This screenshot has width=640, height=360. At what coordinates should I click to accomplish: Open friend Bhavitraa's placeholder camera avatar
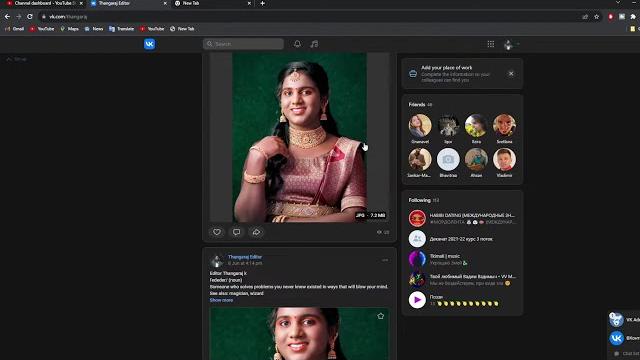[x=448, y=159]
